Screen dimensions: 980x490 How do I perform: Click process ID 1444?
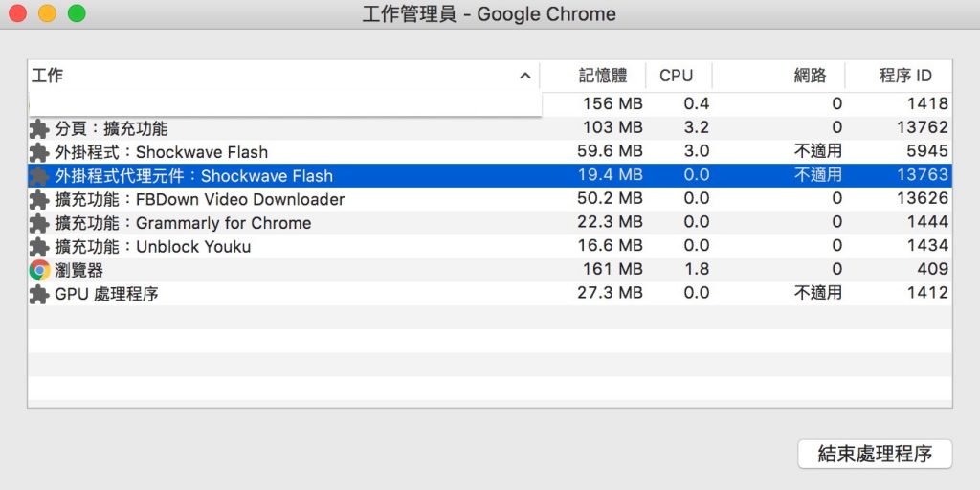pyautogui.click(x=927, y=222)
